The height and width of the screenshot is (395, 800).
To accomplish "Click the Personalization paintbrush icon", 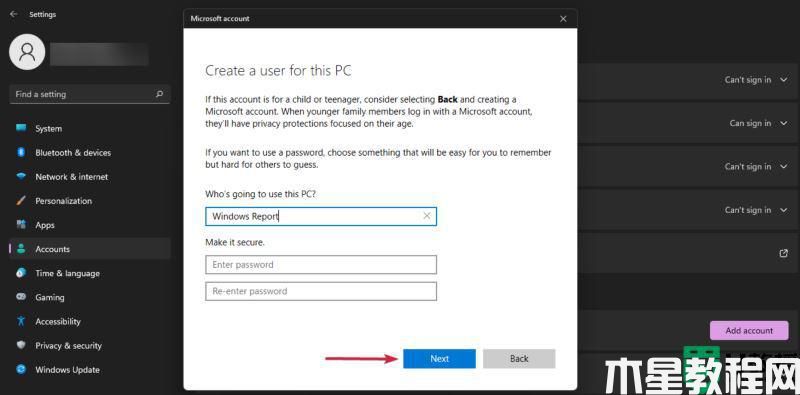I will pyautogui.click(x=21, y=201).
